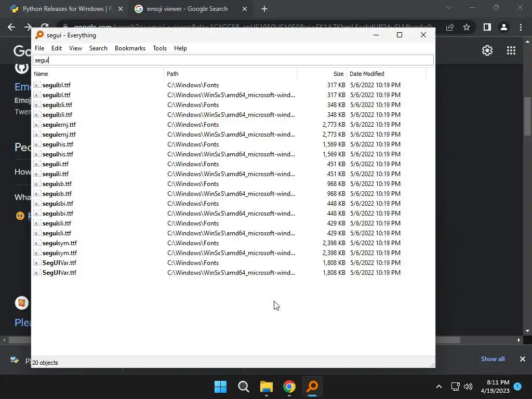Sort results by Date Modified column

[387, 74]
